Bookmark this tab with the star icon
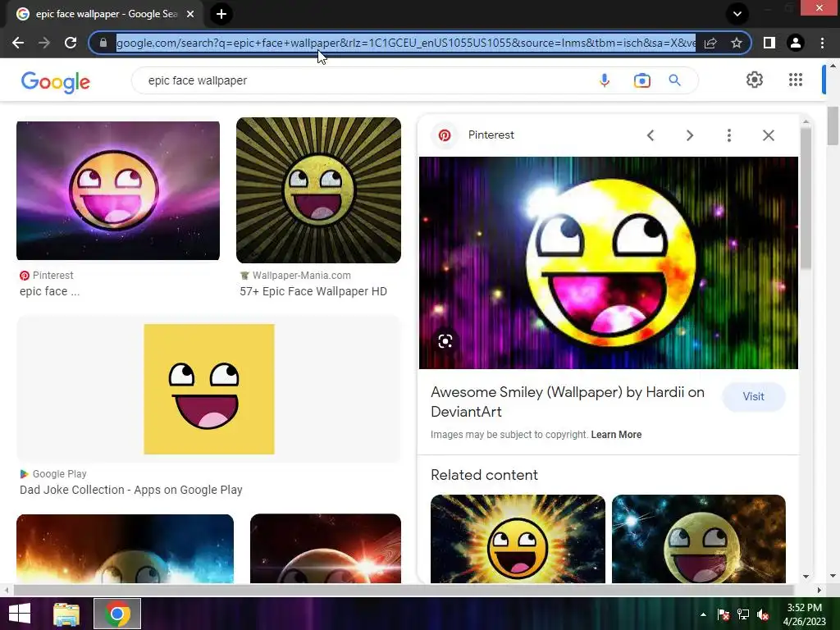Image resolution: width=840 pixels, height=630 pixels. (737, 43)
